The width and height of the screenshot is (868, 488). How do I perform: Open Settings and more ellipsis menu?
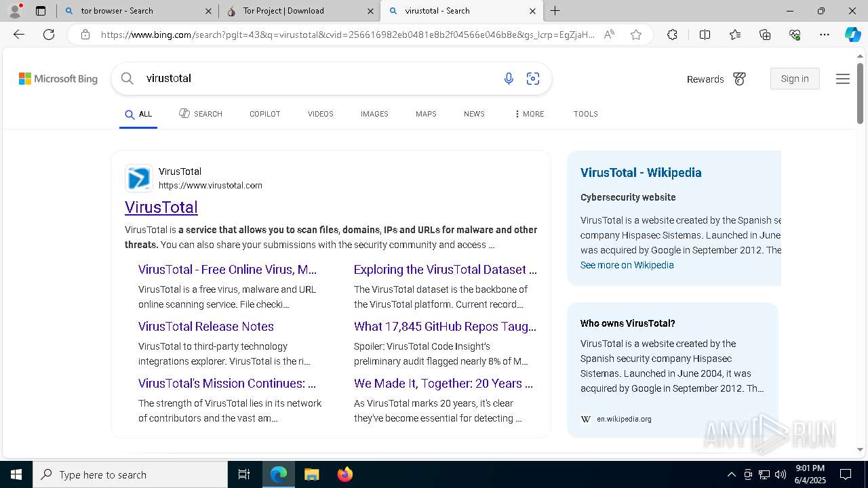(x=825, y=35)
